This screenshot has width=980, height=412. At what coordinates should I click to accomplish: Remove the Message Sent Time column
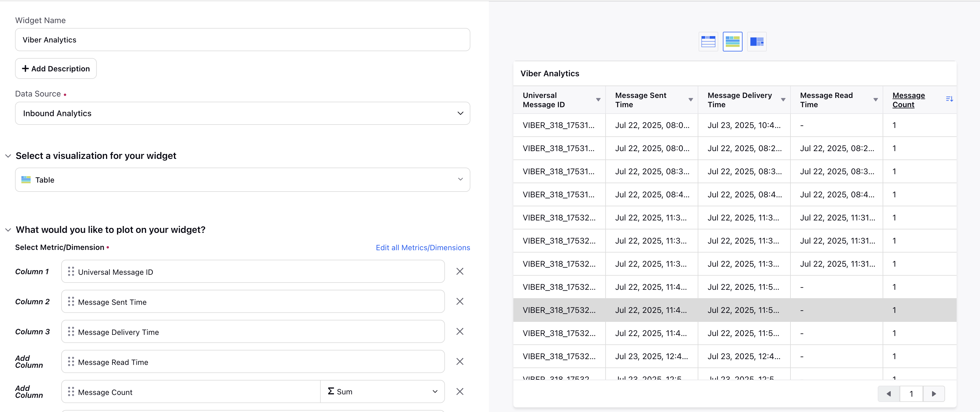(x=460, y=301)
